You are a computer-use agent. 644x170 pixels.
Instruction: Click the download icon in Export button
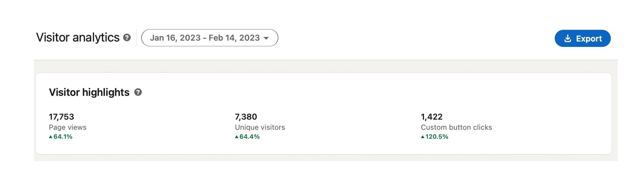click(x=568, y=38)
